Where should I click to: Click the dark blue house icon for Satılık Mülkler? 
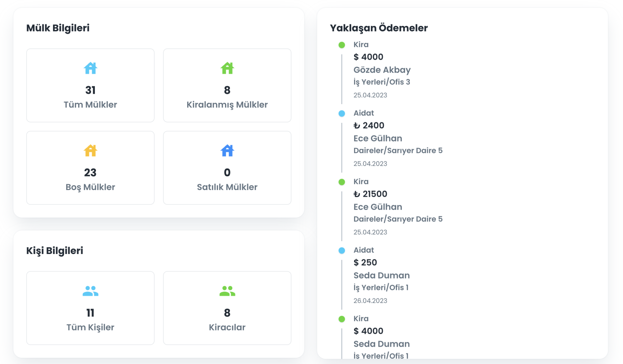click(227, 151)
